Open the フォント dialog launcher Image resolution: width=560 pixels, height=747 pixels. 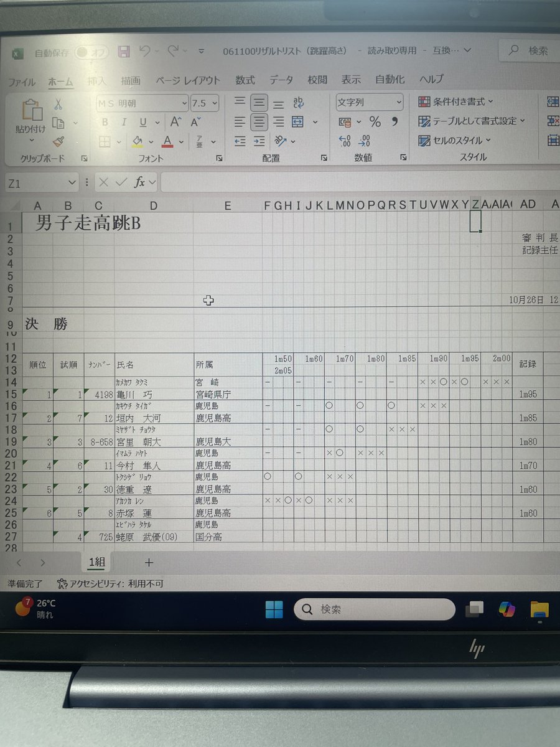coord(219,159)
